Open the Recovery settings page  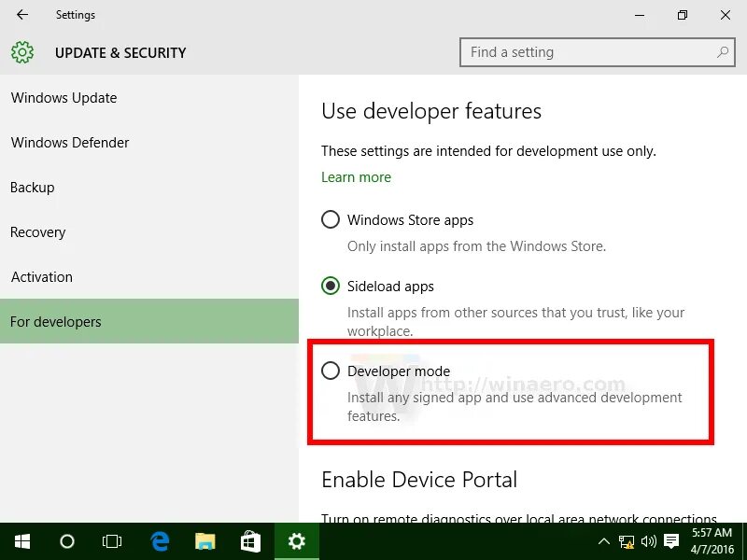[38, 231]
